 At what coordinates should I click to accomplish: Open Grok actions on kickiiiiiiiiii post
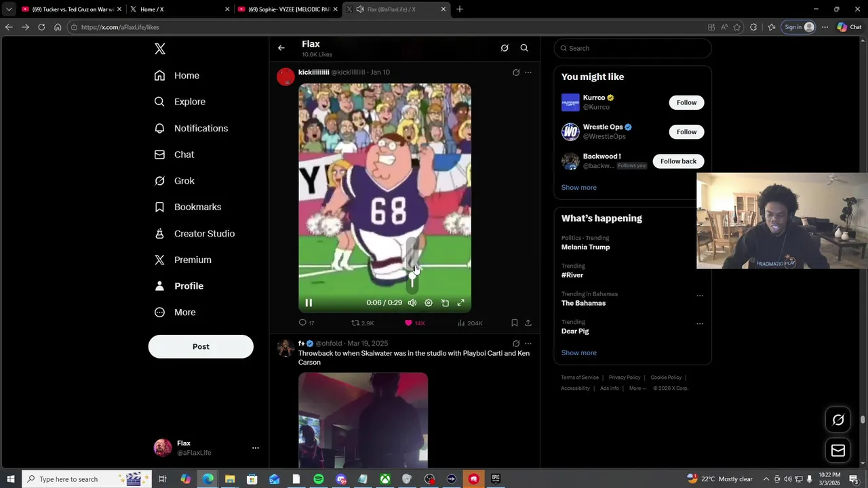(x=516, y=73)
